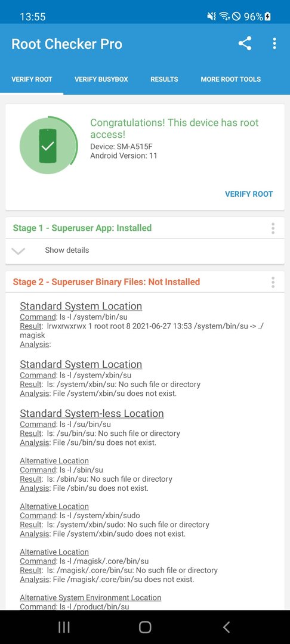This screenshot has height=644, width=290.
Task: Select the Verify Root tab
Action: click(32, 79)
